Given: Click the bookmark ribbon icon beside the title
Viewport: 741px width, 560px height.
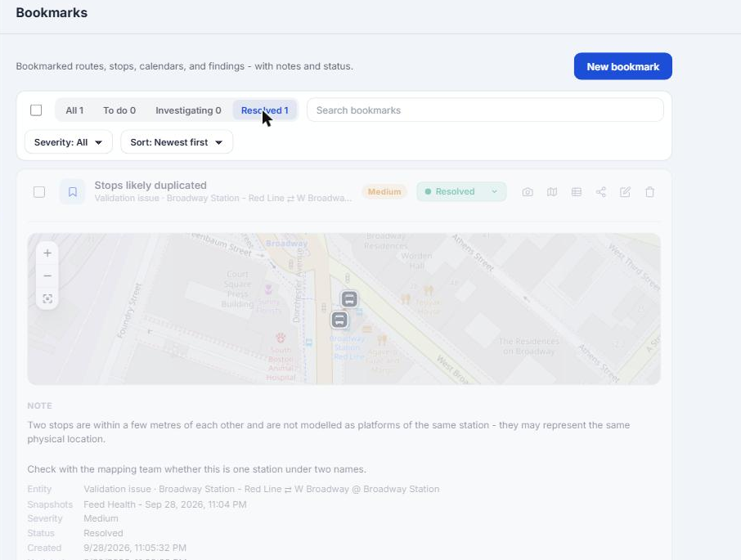Looking at the screenshot, I should 72,191.
